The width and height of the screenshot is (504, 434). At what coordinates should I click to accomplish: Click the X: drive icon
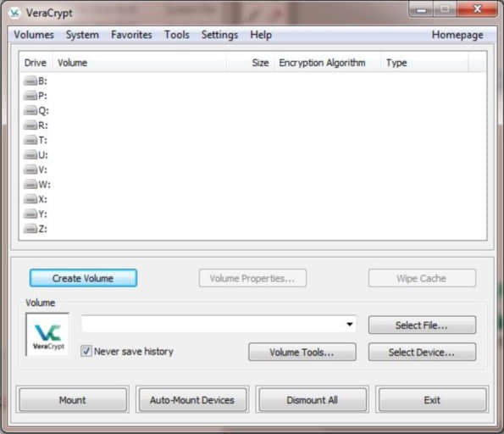[x=30, y=199]
